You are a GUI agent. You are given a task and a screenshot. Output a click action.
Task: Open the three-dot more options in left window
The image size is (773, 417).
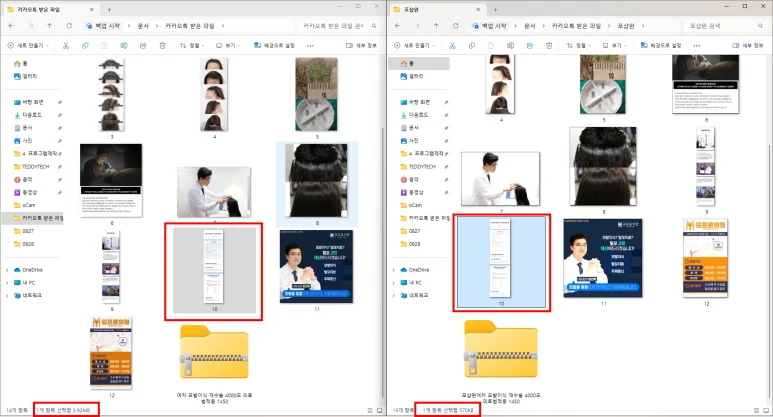tap(310, 45)
